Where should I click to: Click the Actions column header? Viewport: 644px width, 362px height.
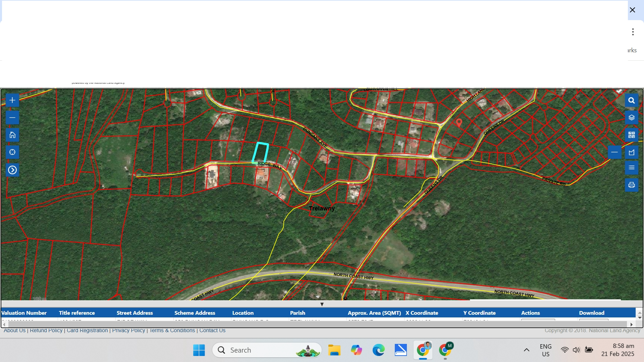[x=530, y=313]
